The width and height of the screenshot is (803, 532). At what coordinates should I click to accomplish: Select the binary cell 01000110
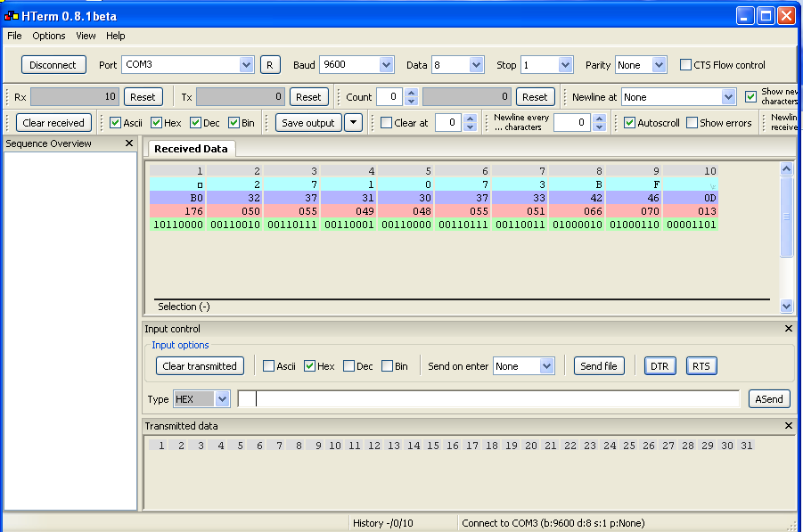click(634, 225)
